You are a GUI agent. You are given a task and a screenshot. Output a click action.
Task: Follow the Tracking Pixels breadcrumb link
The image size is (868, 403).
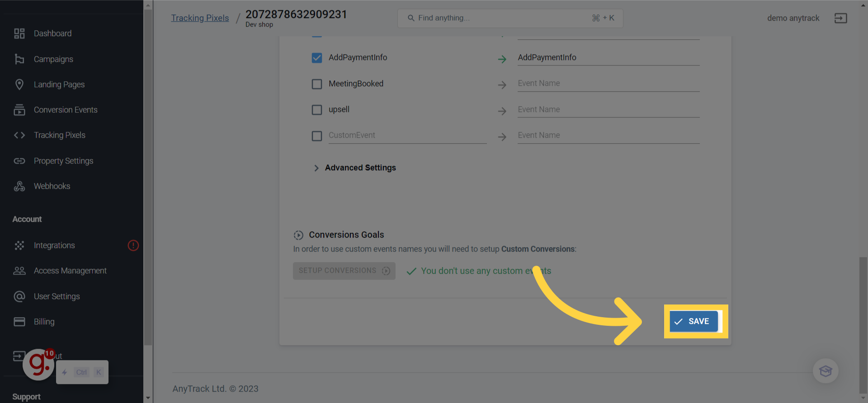[200, 18]
